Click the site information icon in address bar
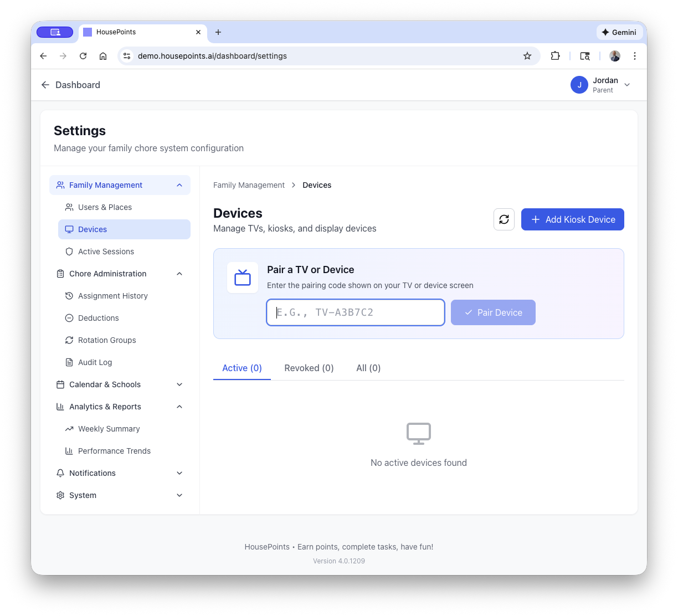Viewport: 678px width, 616px height. [127, 56]
